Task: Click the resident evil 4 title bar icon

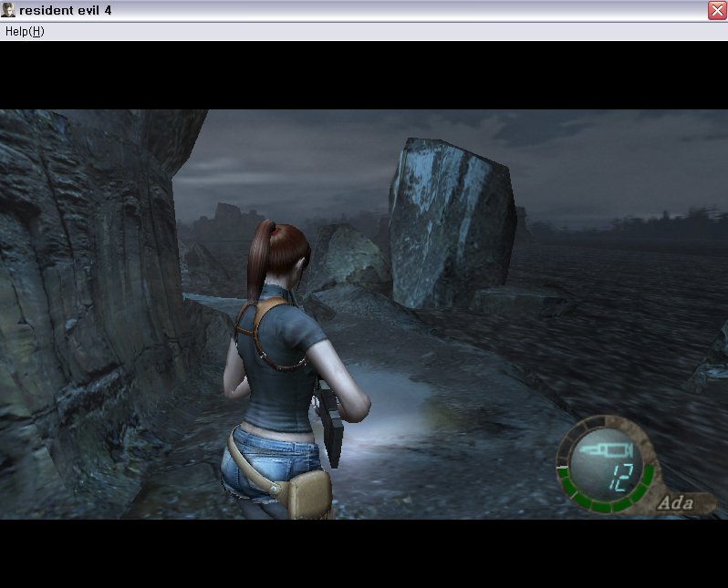Action: point(8,10)
